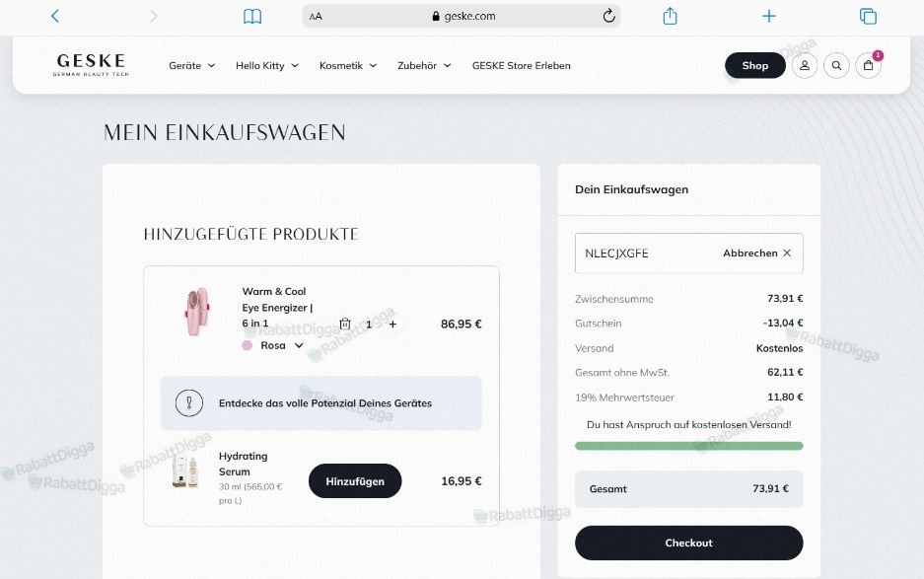Image resolution: width=924 pixels, height=579 pixels.
Task: Go back with browser arrow
Action: (x=55, y=16)
